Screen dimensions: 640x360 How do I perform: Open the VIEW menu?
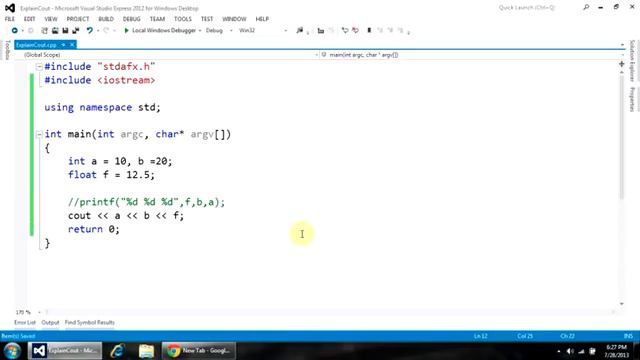51,19
